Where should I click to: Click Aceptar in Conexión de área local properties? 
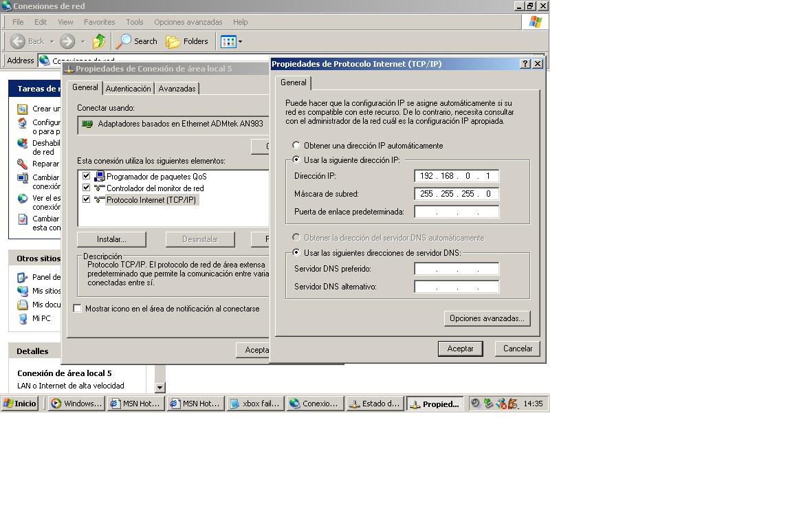coord(253,350)
